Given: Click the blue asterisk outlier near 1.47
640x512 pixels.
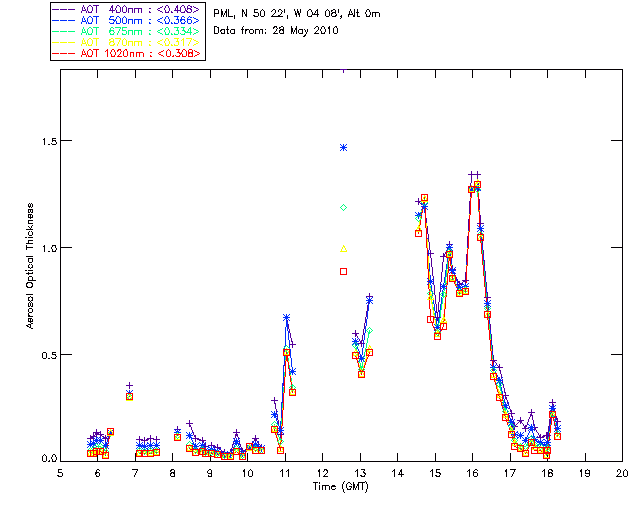Looking at the screenshot, I should [343, 147].
